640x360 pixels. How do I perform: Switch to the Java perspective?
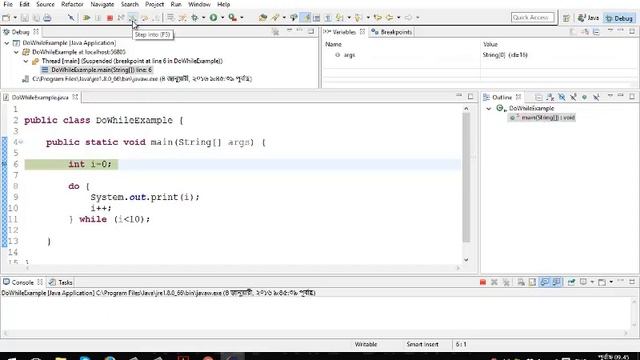[589, 18]
